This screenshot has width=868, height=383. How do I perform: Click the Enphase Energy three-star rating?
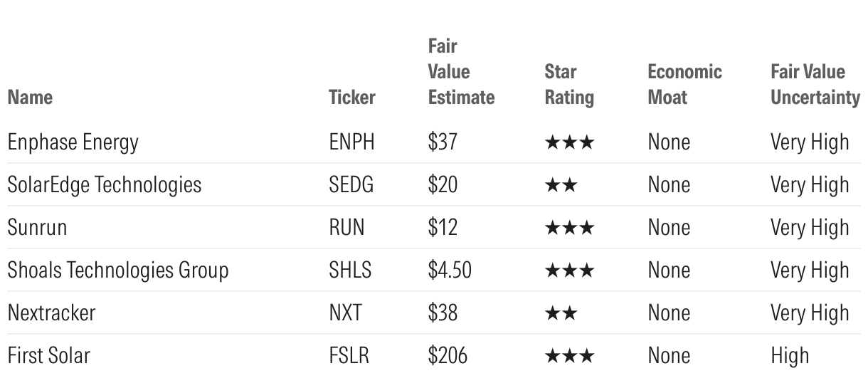pos(568,142)
